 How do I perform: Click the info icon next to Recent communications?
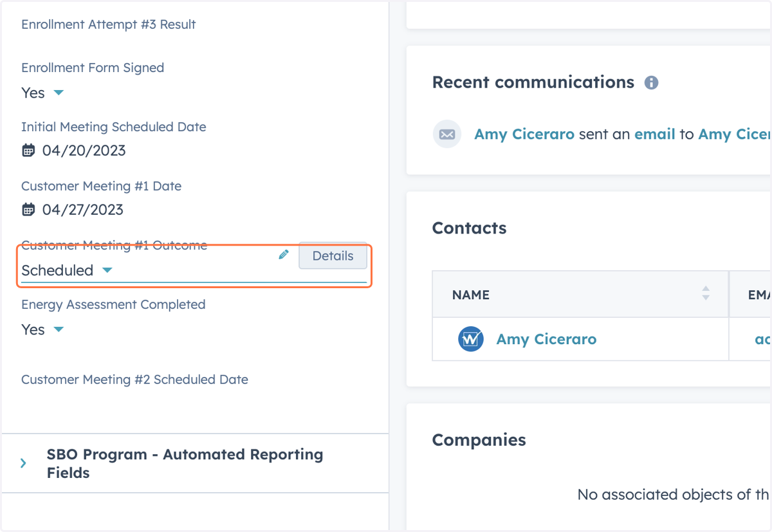click(652, 82)
